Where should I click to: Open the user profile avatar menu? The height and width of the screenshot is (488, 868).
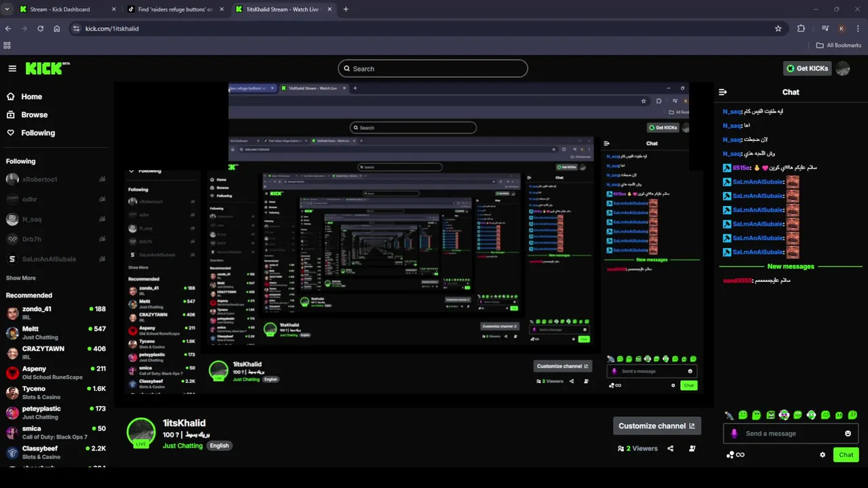(843, 68)
